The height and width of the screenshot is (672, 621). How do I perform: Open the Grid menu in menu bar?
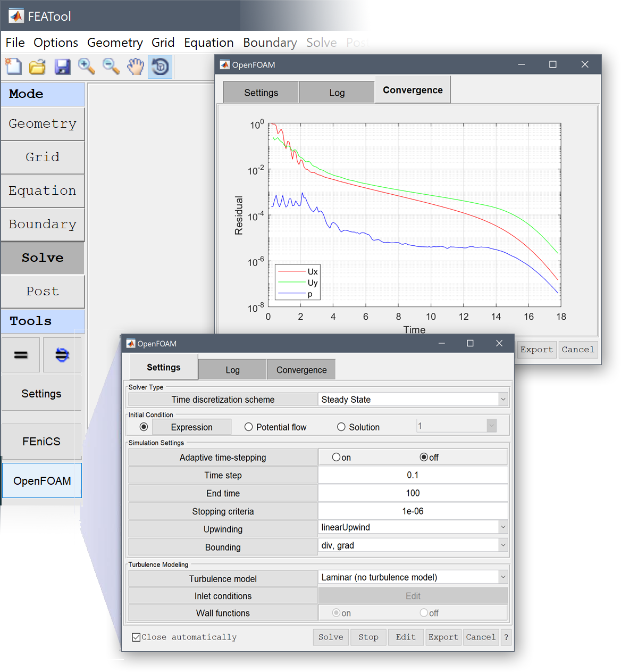click(x=163, y=43)
